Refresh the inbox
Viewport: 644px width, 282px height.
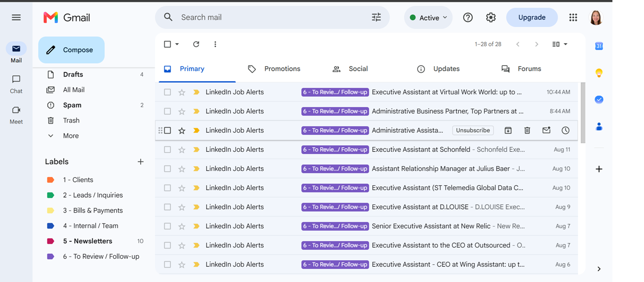point(196,44)
